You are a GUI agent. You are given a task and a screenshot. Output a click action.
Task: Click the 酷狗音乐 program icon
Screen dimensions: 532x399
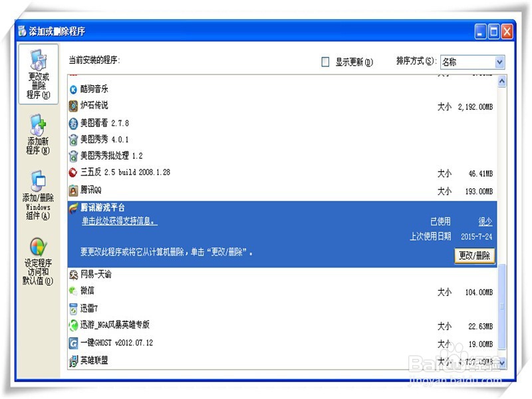pos(73,90)
